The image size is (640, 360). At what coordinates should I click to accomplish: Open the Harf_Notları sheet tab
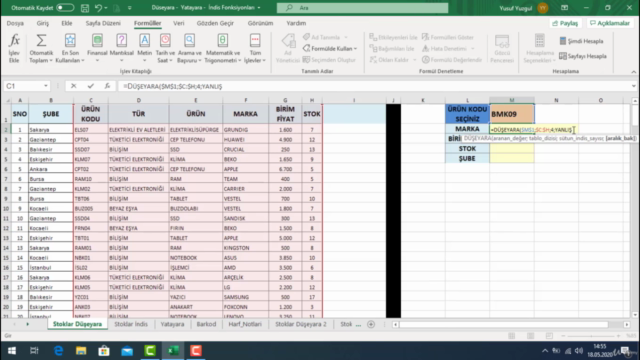[245, 324]
